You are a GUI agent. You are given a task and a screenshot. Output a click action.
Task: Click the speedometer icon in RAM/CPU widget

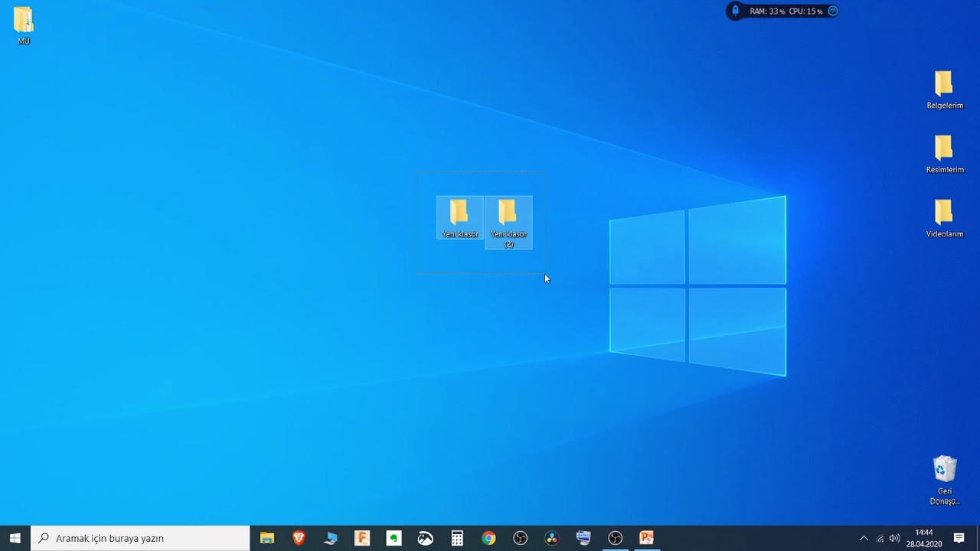(x=833, y=11)
